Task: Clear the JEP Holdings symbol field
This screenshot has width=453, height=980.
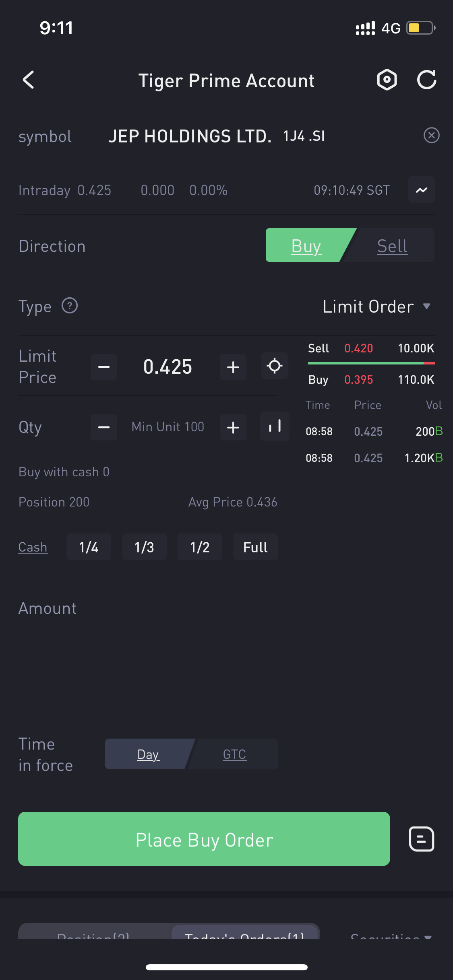Action: (431, 136)
